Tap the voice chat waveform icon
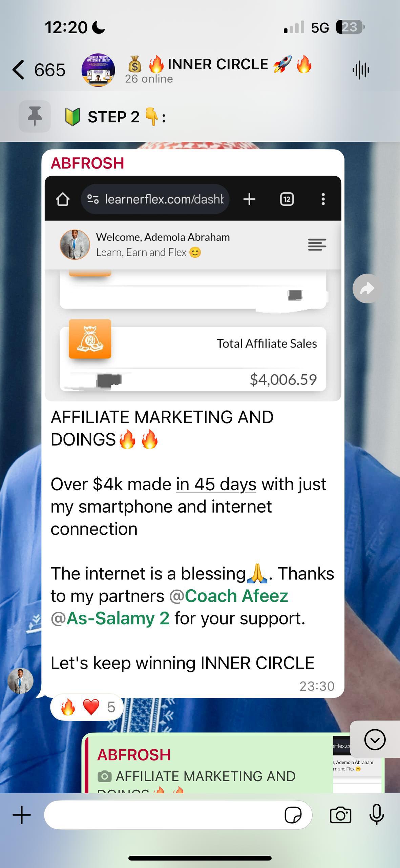Image resolution: width=400 pixels, height=868 pixels. (361, 70)
